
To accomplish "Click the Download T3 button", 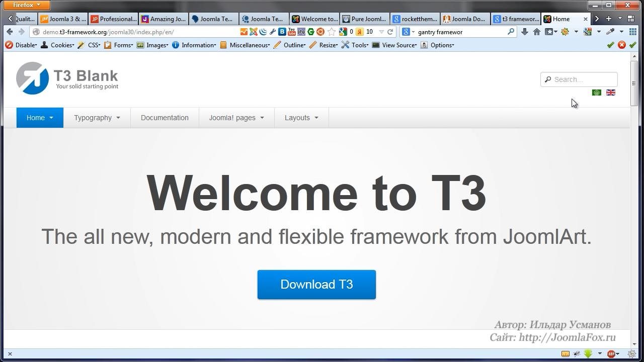I will tap(316, 285).
